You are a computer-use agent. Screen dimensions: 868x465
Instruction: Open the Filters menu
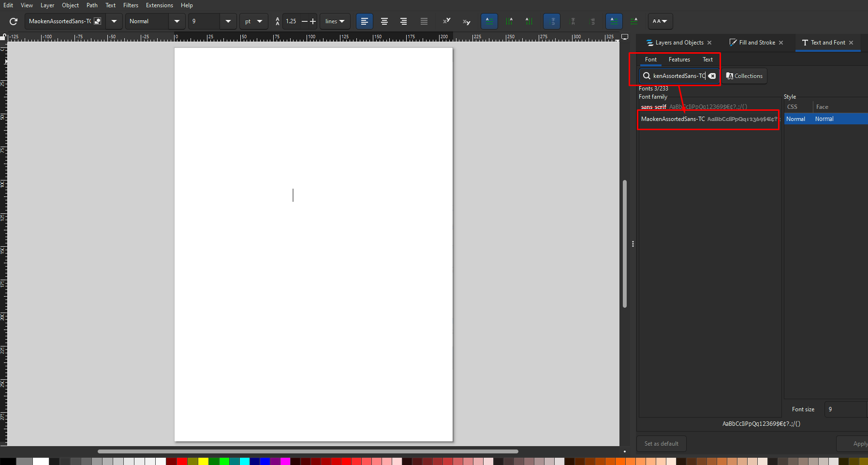point(131,5)
